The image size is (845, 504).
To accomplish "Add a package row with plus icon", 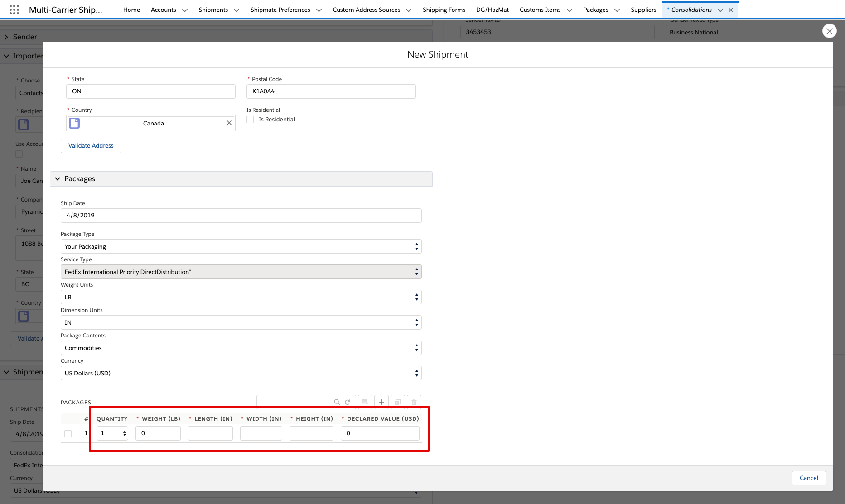I will (x=381, y=402).
